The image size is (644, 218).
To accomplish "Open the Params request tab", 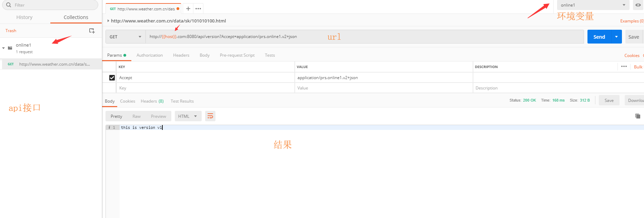I will pyautogui.click(x=117, y=55).
